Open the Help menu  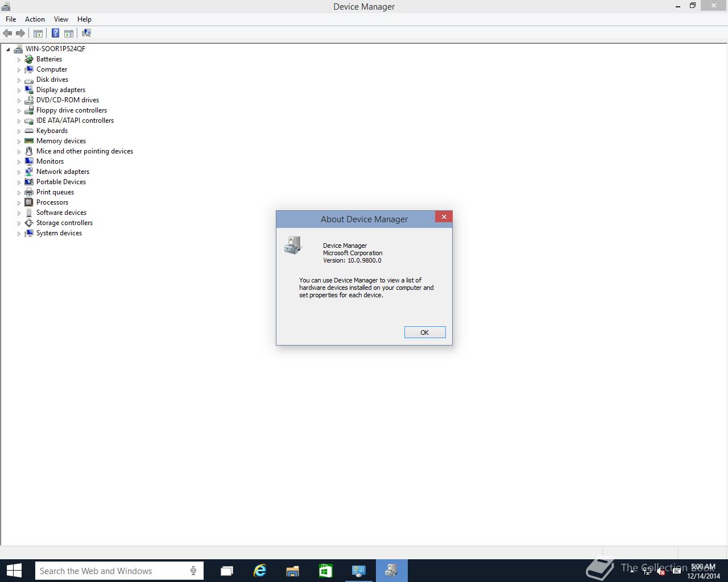(x=84, y=19)
